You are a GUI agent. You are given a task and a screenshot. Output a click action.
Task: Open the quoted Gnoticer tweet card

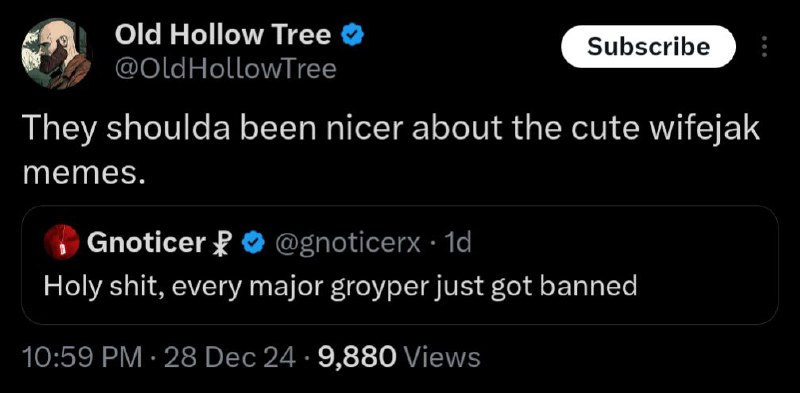[400, 264]
